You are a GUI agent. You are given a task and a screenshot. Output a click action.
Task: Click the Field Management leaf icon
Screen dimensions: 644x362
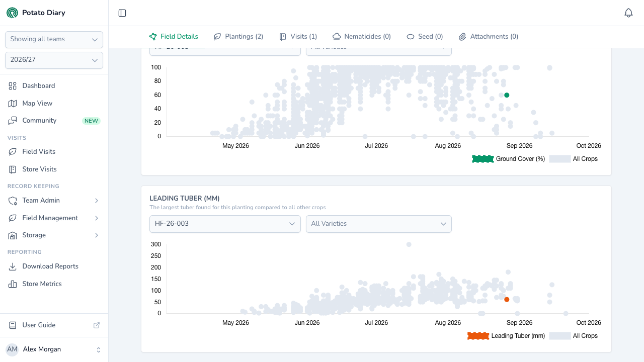(13, 218)
